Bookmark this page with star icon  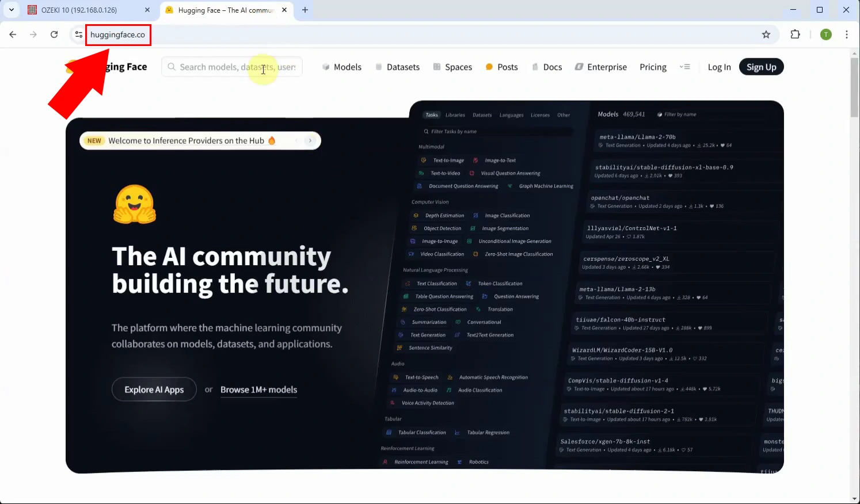point(766,35)
